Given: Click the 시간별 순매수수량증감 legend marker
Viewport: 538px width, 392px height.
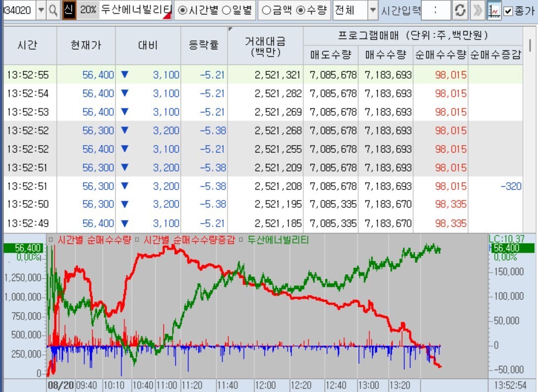Looking at the screenshot, I should tap(137, 240).
